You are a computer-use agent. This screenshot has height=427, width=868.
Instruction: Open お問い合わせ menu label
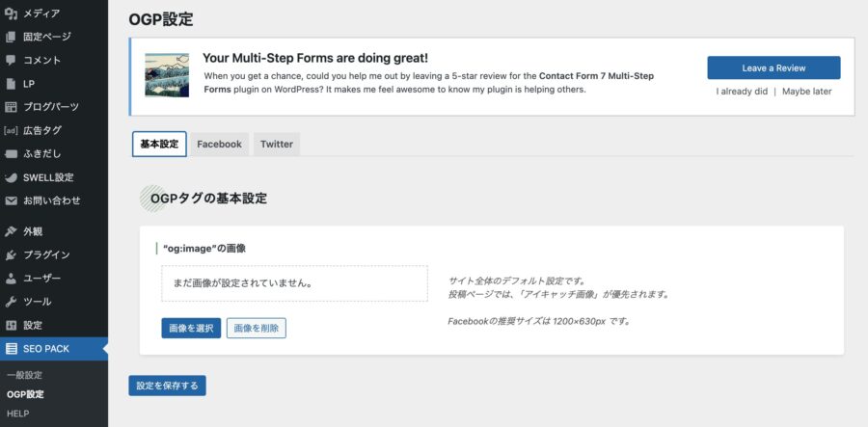point(52,200)
